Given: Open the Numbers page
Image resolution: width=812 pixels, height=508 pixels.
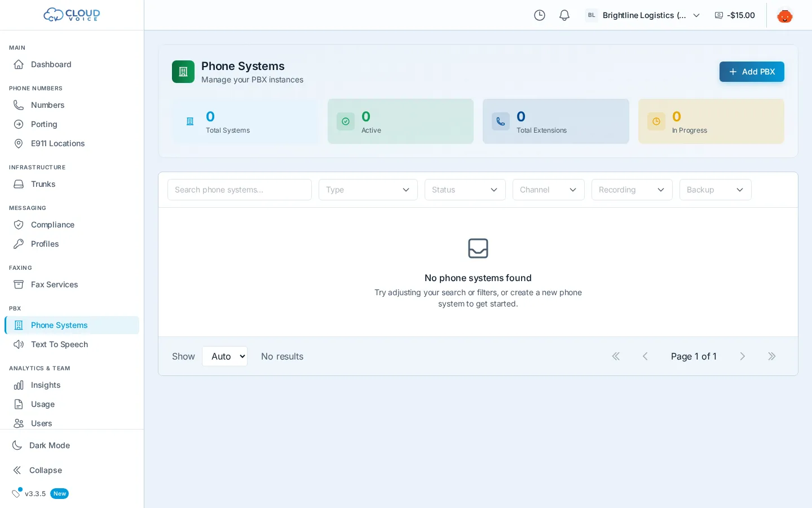Looking at the screenshot, I should point(72,105).
